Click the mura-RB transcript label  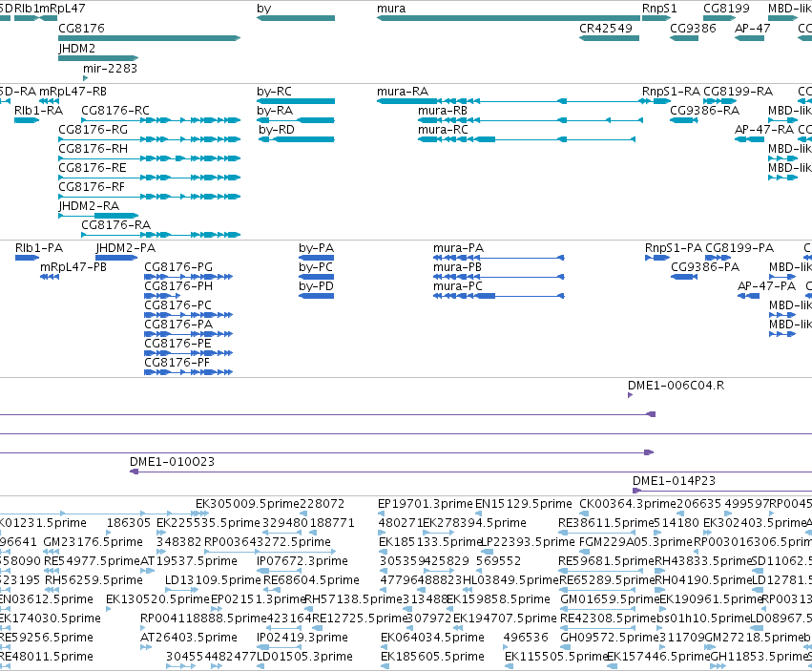tap(442, 111)
